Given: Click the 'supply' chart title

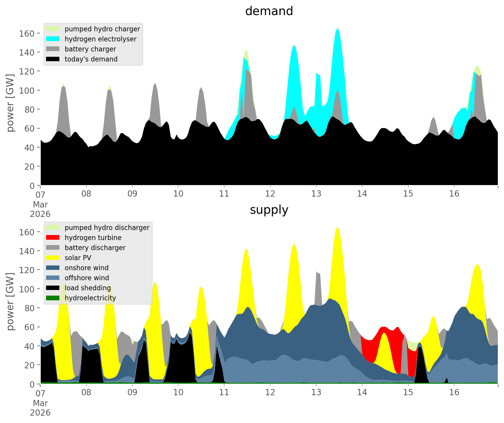Looking at the screenshot, I should point(269,210).
